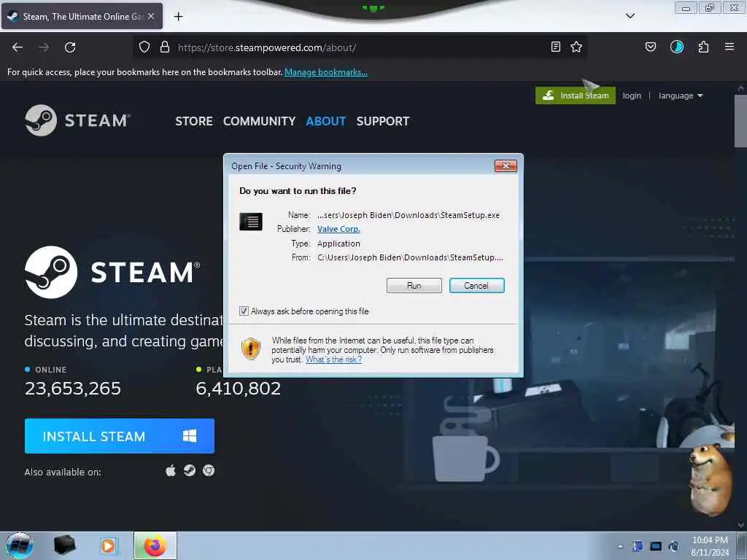This screenshot has height=560, width=747.
Task: Click the playing count 6,410,802
Action: 239,389
